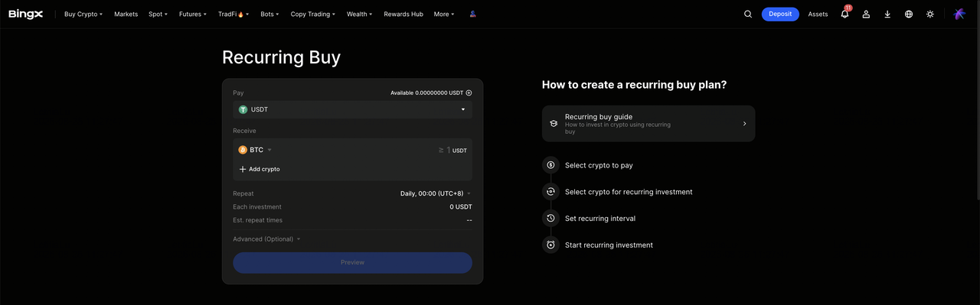Open the user profile icon

point(866,14)
